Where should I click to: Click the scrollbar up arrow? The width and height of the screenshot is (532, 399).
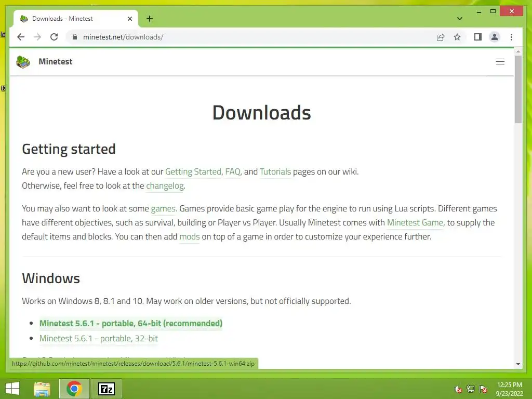518,51
